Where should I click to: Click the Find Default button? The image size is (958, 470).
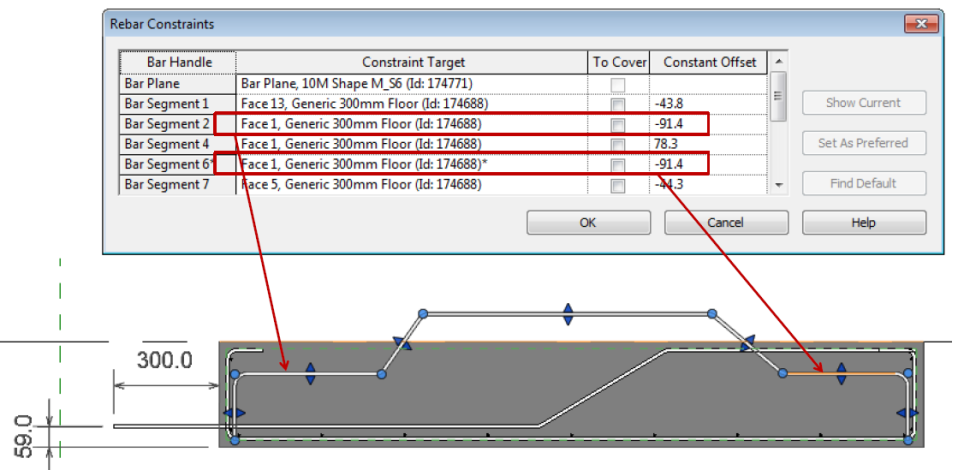pyautogui.click(x=864, y=183)
